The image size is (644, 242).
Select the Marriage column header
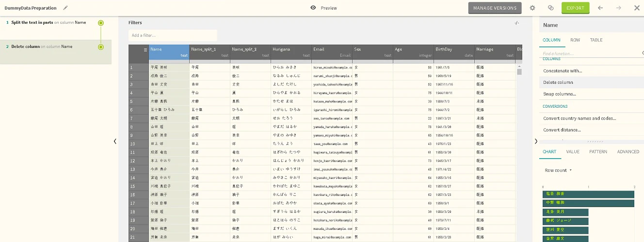point(495,52)
